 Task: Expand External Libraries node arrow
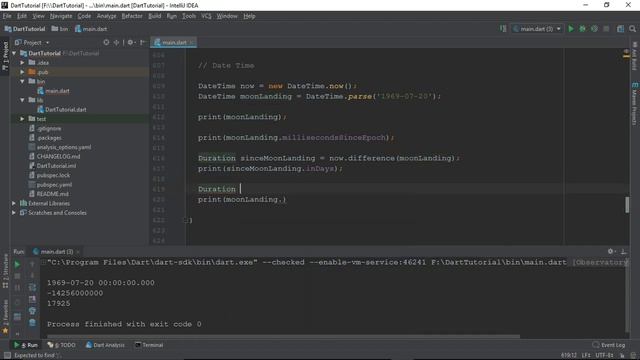tap(14, 203)
